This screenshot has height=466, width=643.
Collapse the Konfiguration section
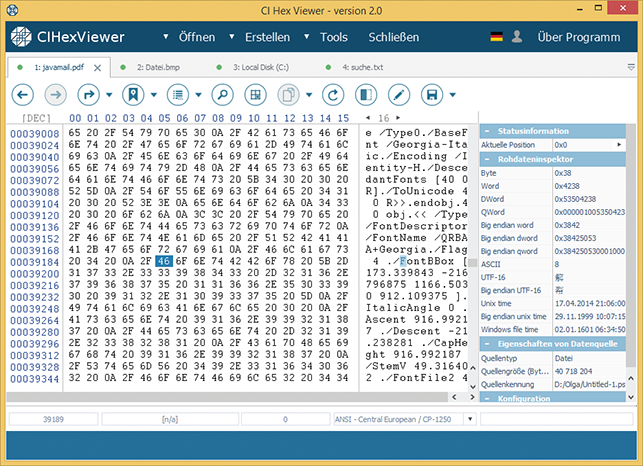coord(487,398)
